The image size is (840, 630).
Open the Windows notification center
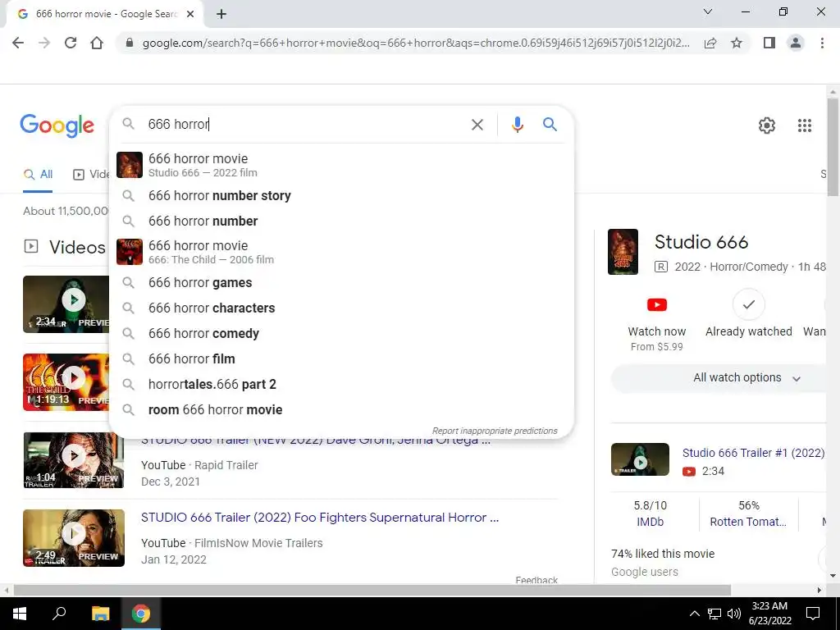813,614
